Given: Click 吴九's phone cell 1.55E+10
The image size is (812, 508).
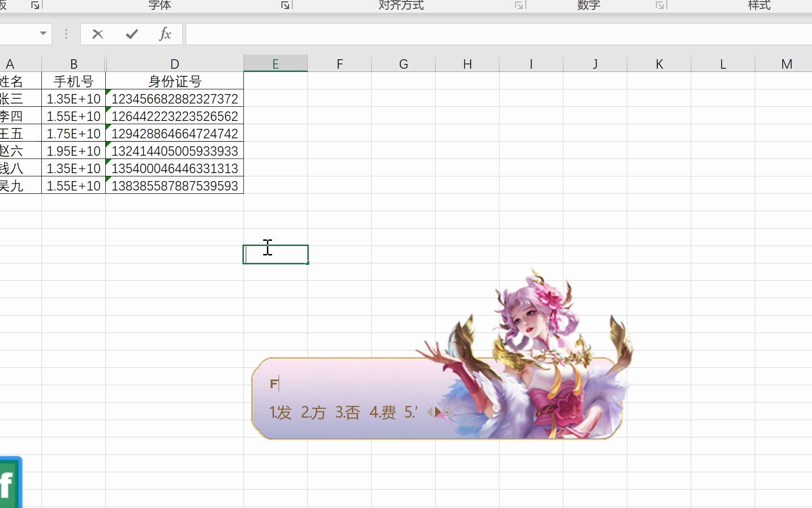Looking at the screenshot, I should click(74, 185).
